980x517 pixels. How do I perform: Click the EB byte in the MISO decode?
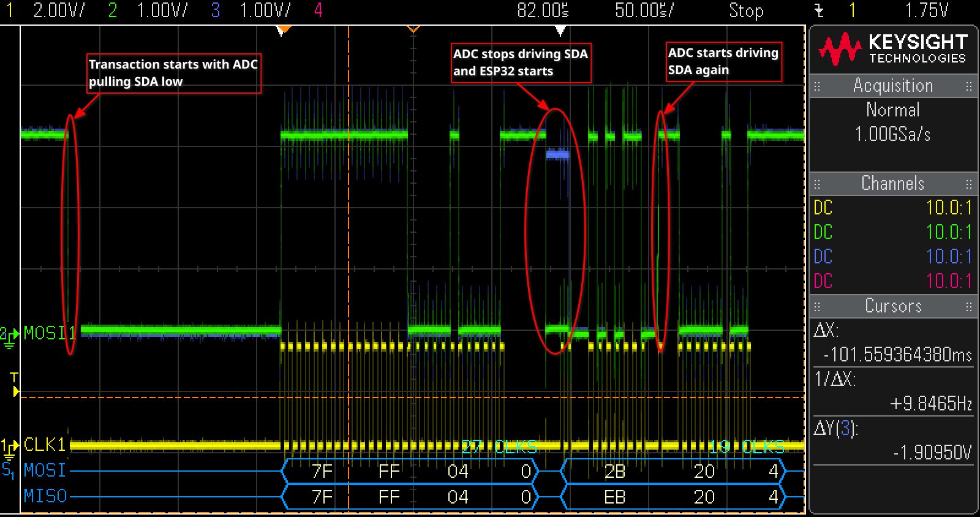coord(614,497)
